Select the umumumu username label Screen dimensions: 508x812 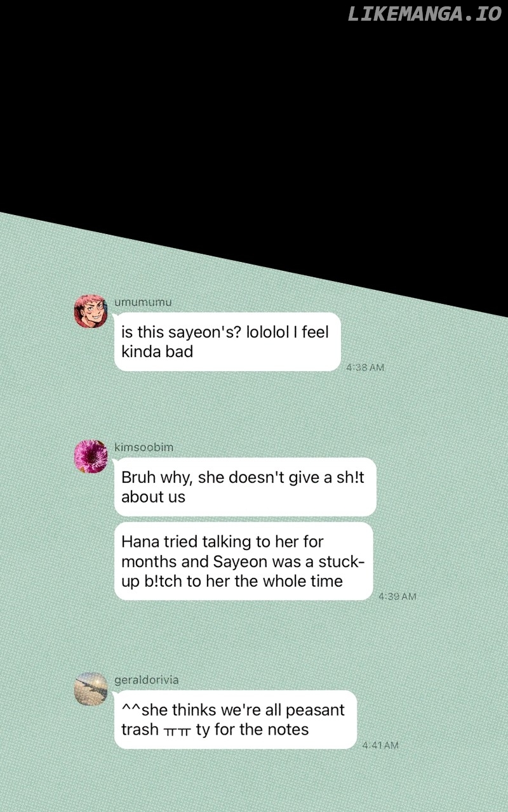coord(143,303)
